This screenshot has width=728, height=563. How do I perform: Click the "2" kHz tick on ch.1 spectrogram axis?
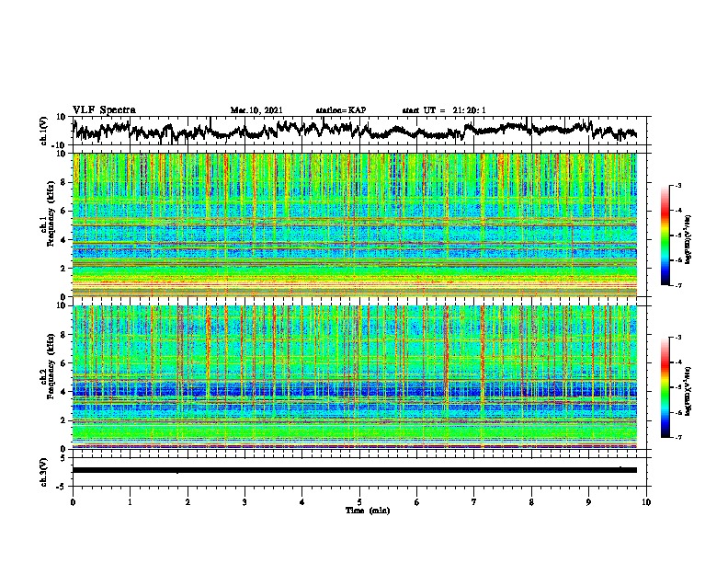click(63, 268)
